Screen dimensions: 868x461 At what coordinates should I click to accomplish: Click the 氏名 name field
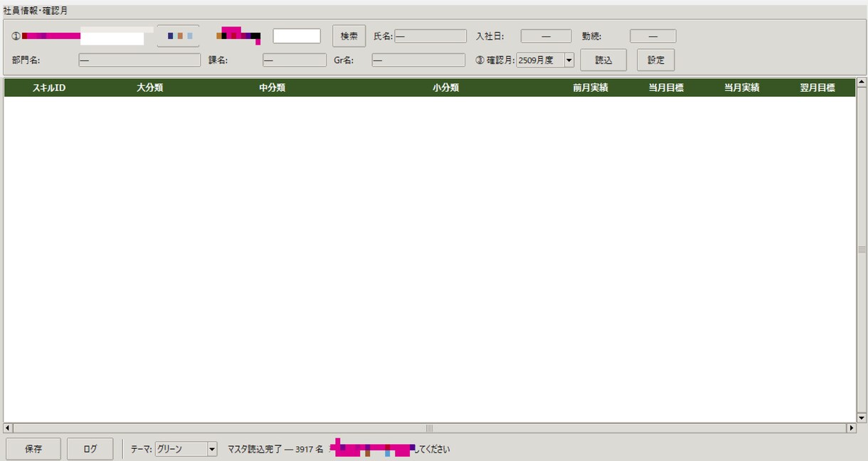point(430,36)
